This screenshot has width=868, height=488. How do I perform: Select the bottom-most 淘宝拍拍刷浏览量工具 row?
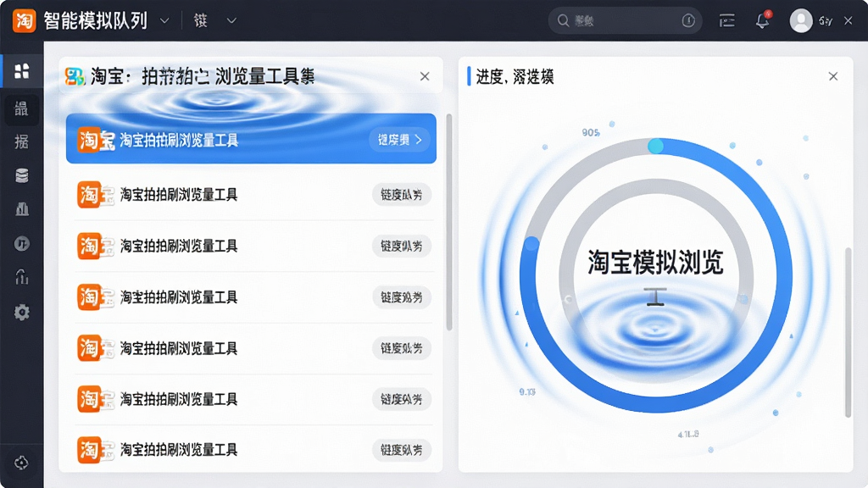253,449
